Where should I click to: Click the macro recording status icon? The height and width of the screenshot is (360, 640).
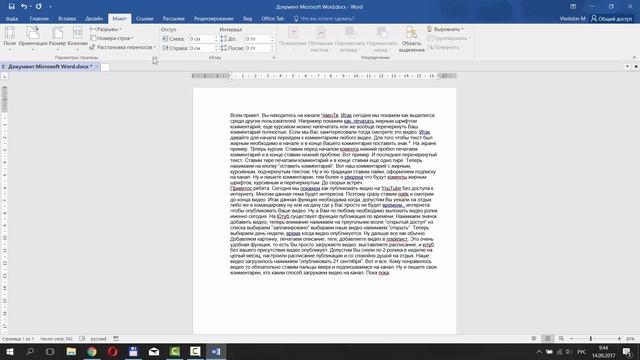[116, 339]
